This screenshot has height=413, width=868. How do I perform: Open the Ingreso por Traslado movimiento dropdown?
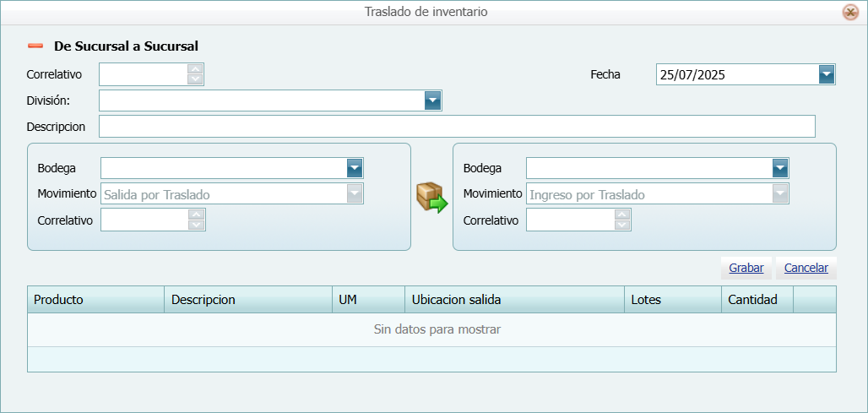click(780, 193)
